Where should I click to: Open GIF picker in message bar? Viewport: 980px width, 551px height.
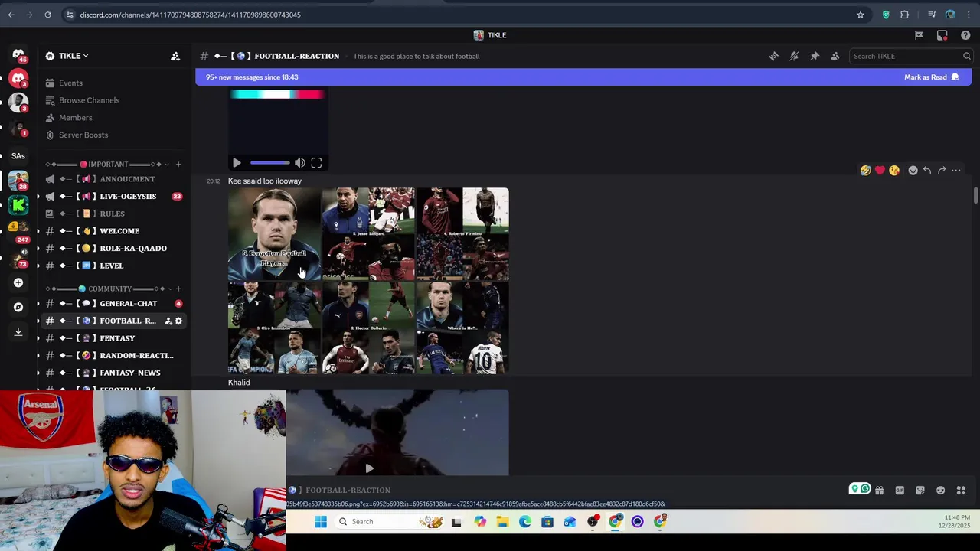pos(900,491)
